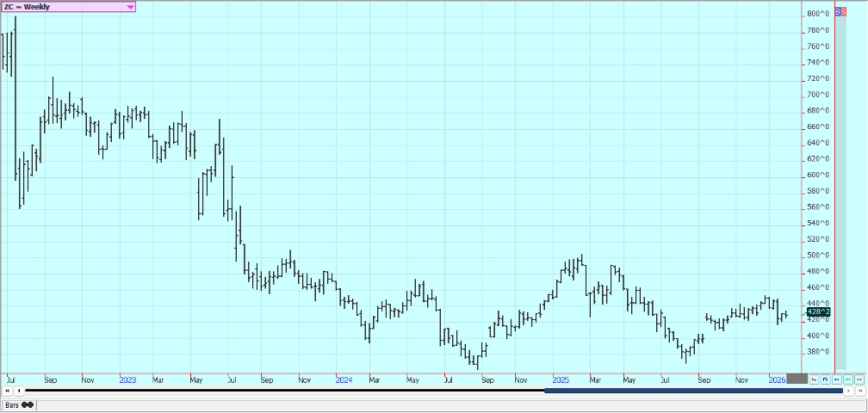Click the 2023 year label on time axis

127,379
